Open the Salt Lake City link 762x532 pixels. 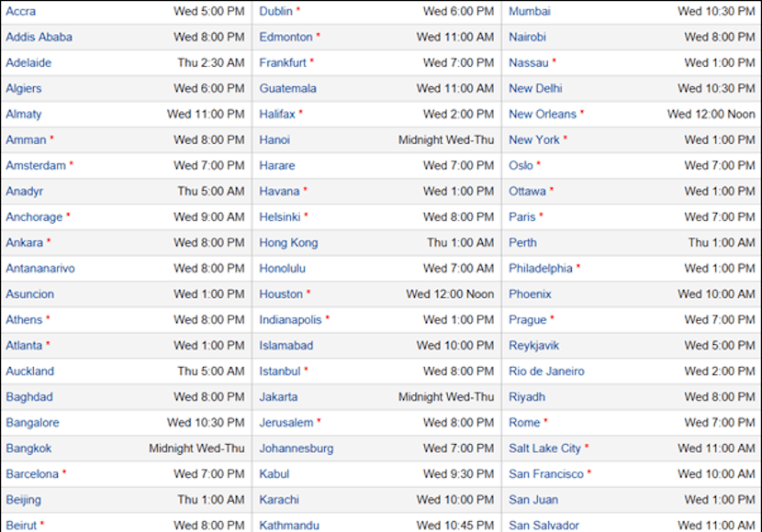click(x=544, y=449)
